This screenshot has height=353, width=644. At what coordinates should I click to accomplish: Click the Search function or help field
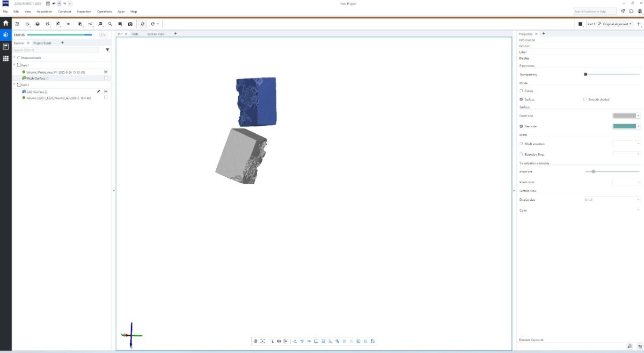(x=595, y=11)
